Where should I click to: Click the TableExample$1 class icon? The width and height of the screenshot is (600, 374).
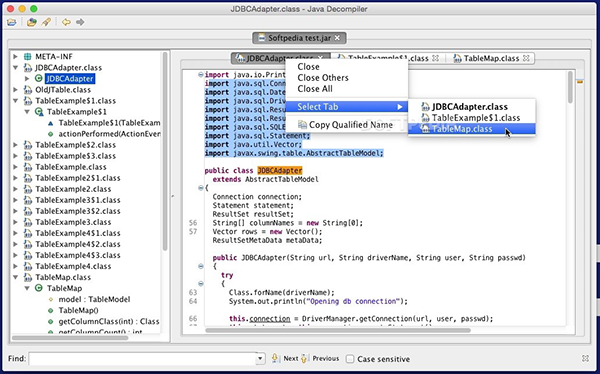coord(39,112)
